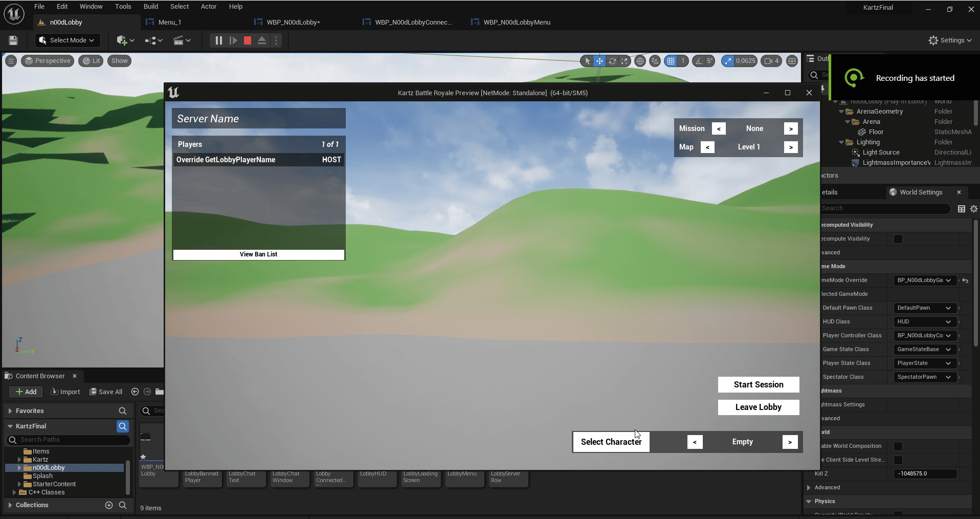Image resolution: width=980 pixels, height=519 pixels.
Task: Click the View Ban List button
Action: pyautogui.click(x=258, y=254)
